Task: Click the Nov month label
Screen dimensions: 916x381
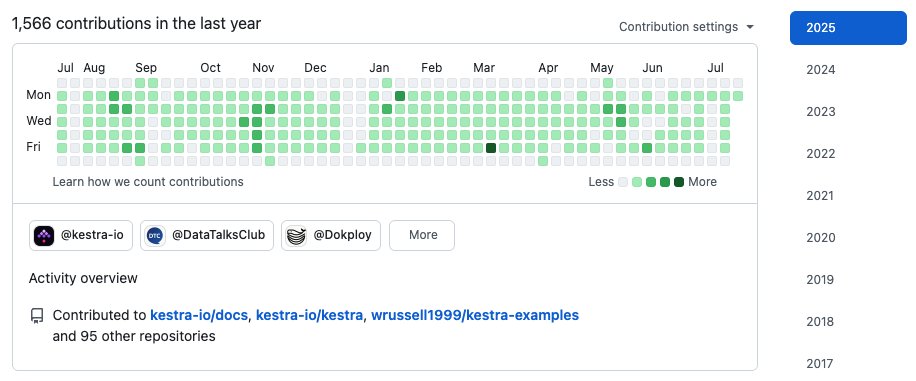Action: coord(263,68)
